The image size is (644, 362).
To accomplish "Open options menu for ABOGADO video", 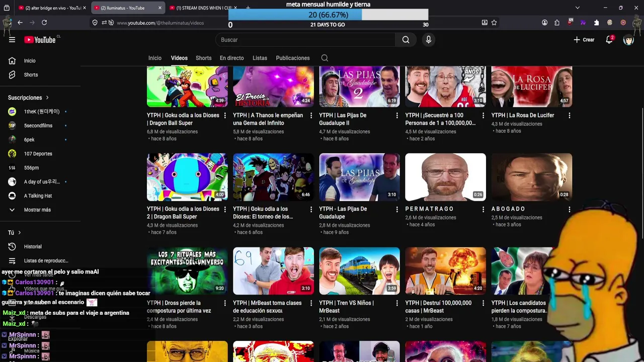I will tap(569, 209).
